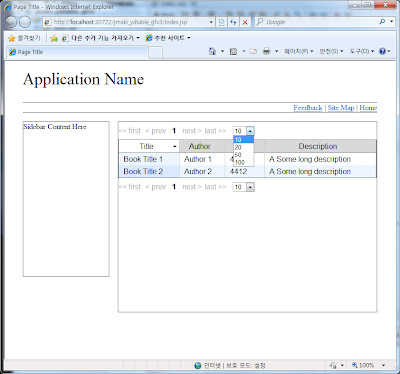Click the RSS feeds toolbar icon
This screenshot has width=400, height=374.
coord(233,51)
